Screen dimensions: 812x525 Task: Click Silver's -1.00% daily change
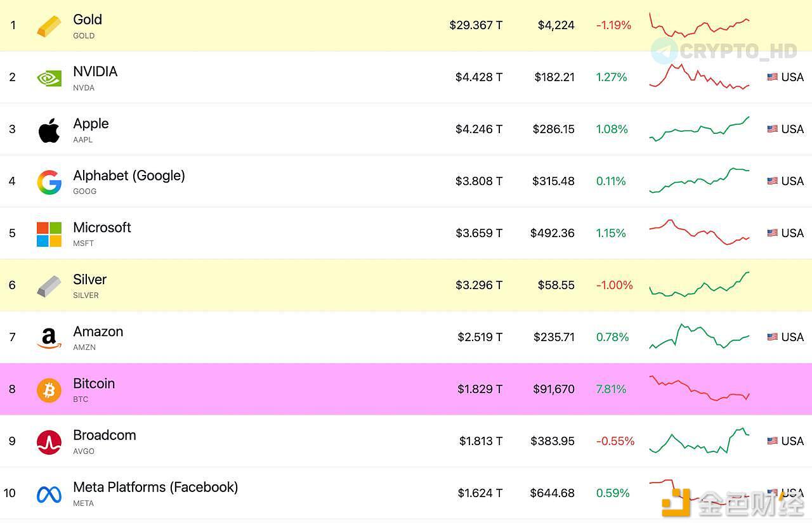point(614,285)
